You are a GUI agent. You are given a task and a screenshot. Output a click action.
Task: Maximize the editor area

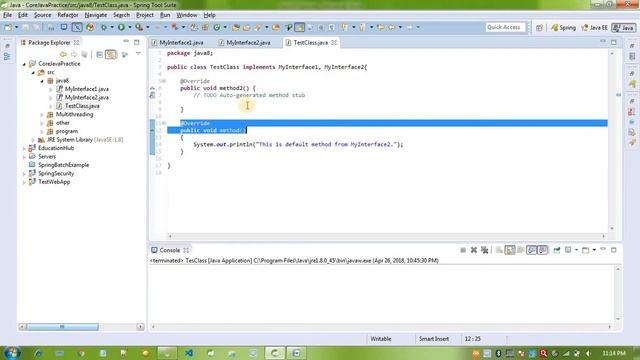pyautogui.click(x=613, y=42)
